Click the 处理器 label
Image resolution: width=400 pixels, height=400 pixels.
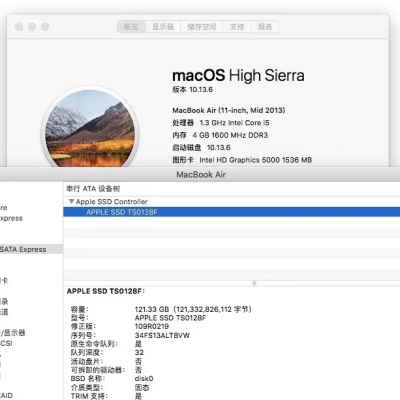click(x=183, y=123)
